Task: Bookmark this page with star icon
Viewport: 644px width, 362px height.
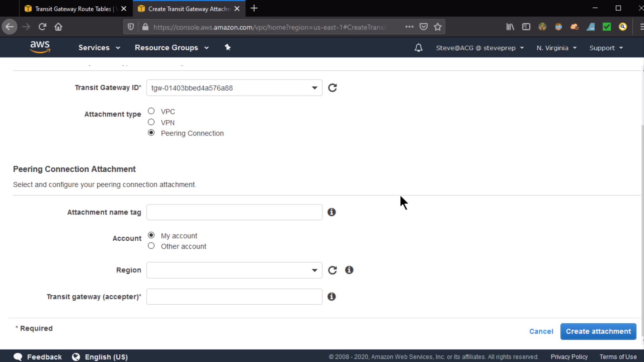Action: (437, 27)
